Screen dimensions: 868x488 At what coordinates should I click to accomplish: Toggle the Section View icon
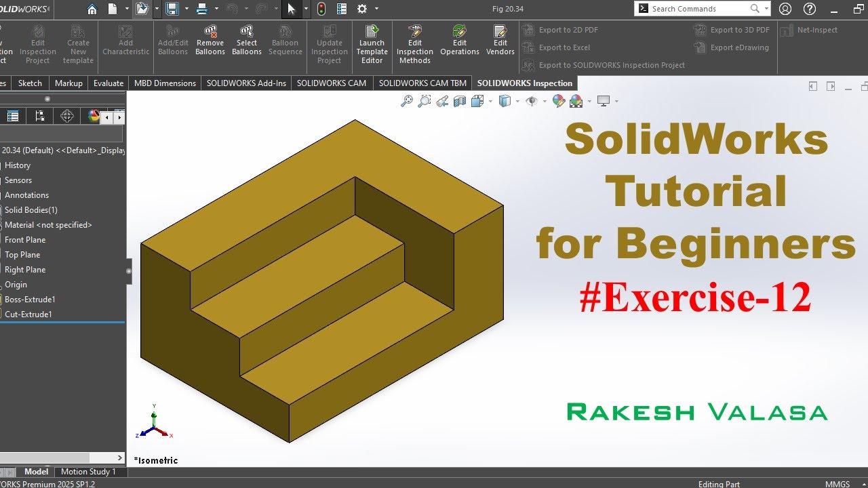coord(460,101)
